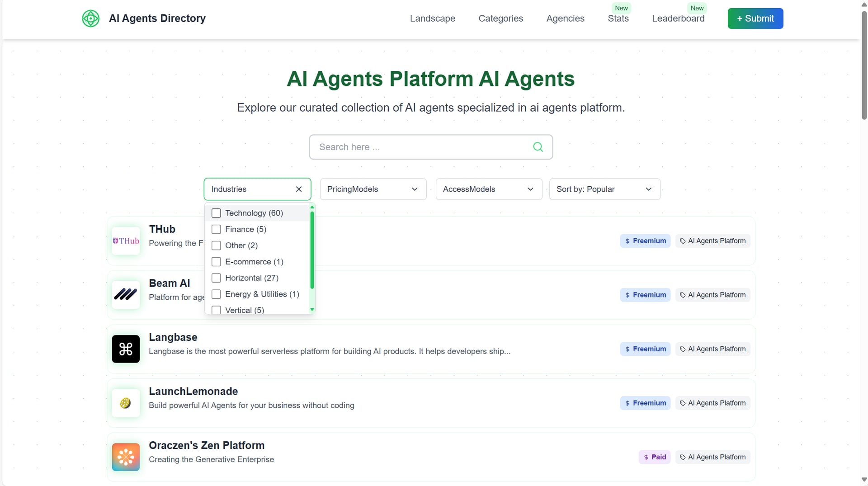Click the Industries dropdown list scrollbar thumb

click(x=312, y=250)
